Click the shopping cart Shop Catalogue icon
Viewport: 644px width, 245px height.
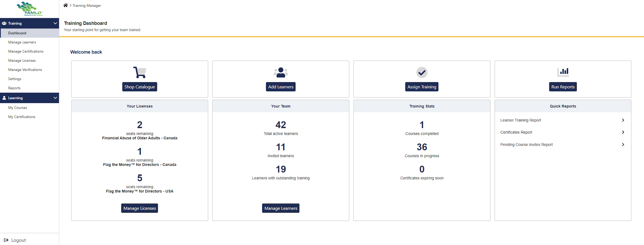pos(139,72)
